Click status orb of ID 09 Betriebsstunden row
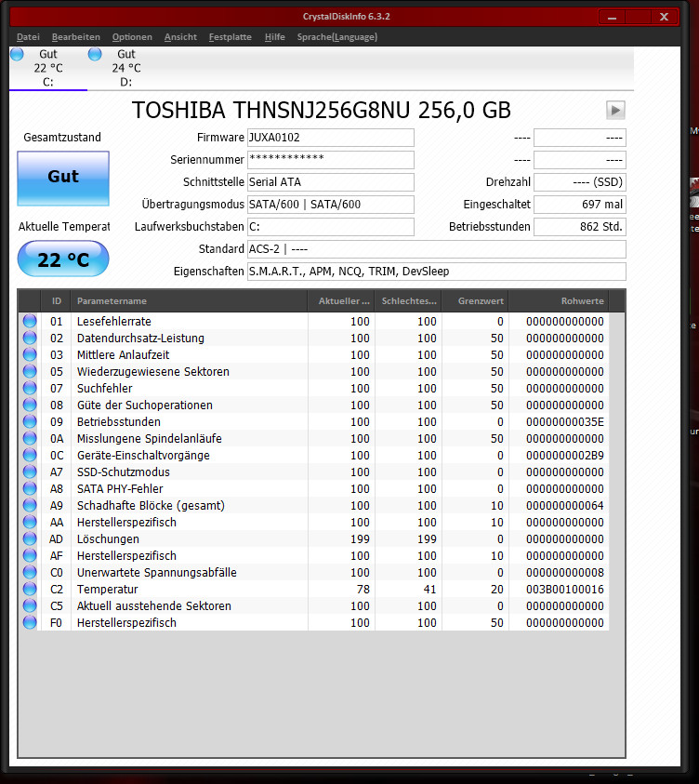 [x=30, y=421]
